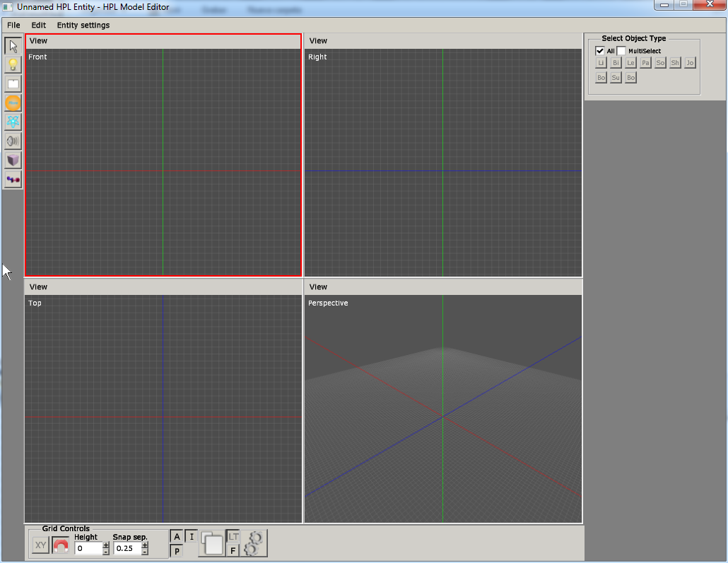The width and height of the screenshot is (728, 563).
Task: Click the Snap sep. input field
Action: 127,548
